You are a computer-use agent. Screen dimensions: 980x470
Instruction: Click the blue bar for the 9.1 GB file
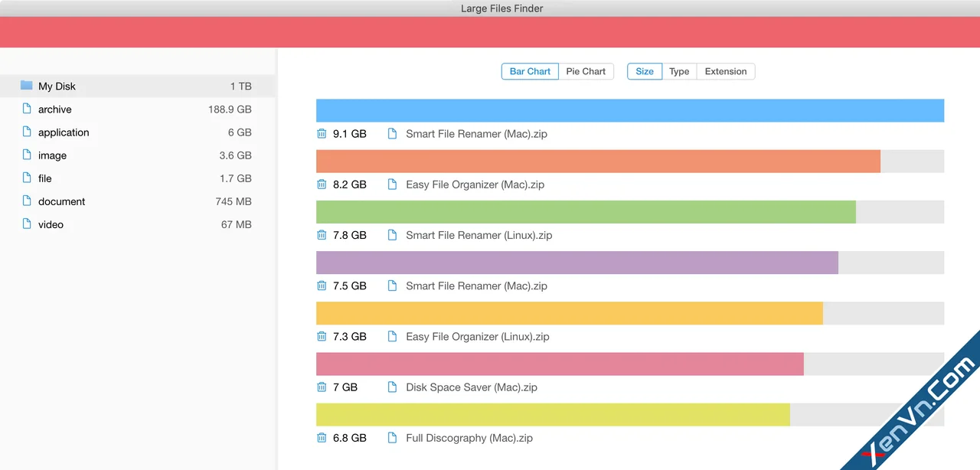[x=630, y=110]
